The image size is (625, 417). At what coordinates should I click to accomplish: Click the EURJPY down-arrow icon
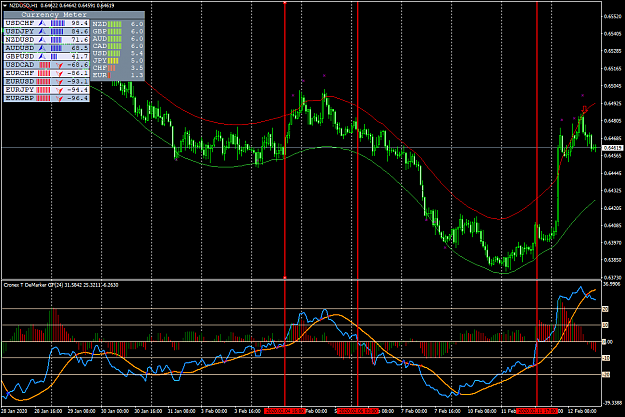click(60, 90)
